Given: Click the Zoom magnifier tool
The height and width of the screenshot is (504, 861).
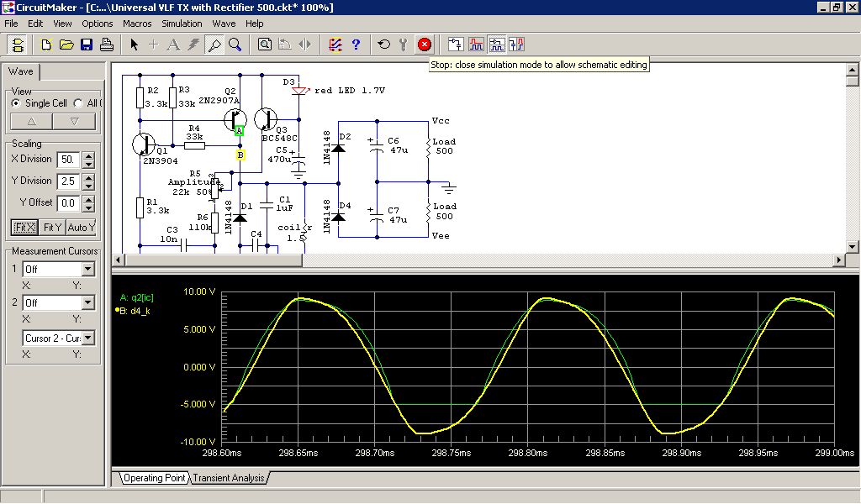Looking at the screenshot, I should pyautogui.click(x=235, y=45).
